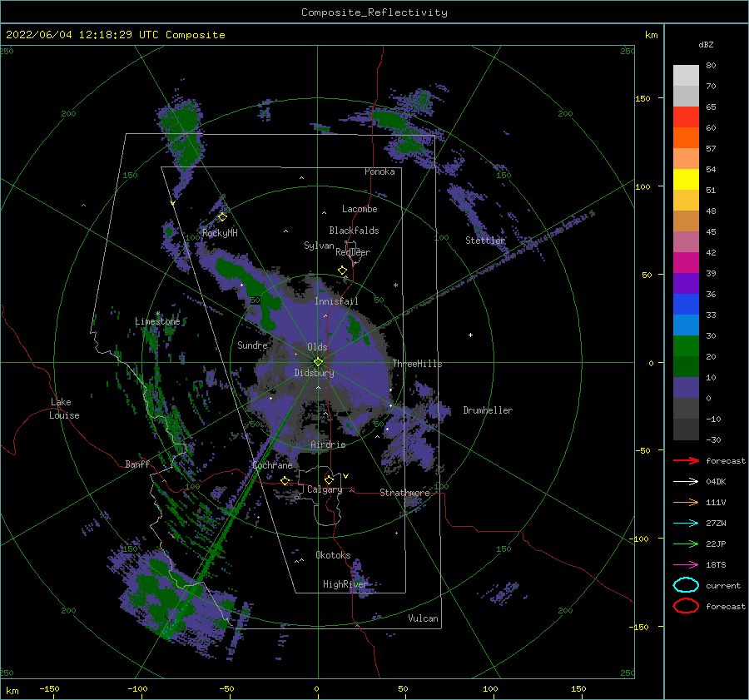The width and height of the screenshot is (749, 700).
Task: Select the Okotoks label
Action: [333, 555]
